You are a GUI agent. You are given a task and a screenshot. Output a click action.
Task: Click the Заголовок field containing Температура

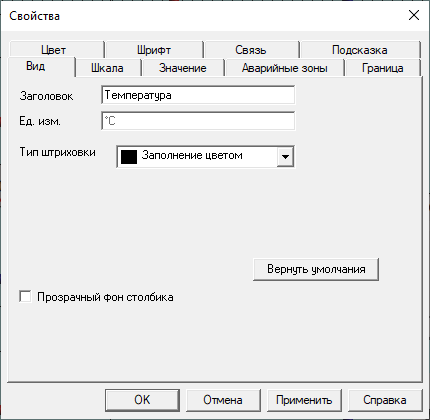pos(198,95)
